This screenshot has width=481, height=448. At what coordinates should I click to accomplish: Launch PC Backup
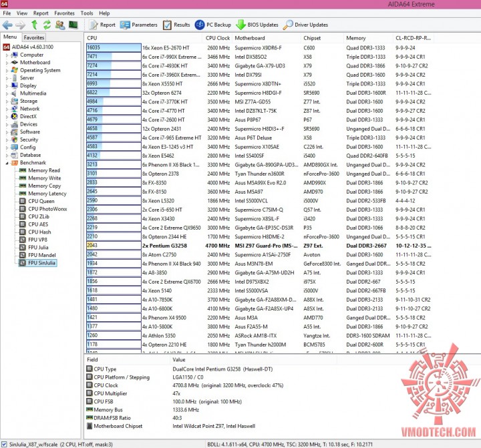tap(213, 25)
